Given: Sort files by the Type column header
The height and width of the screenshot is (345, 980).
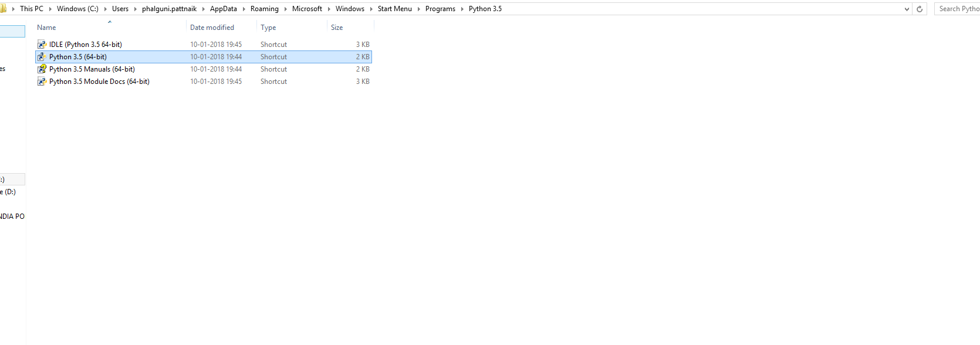Looking at the screenshot, I should pyautogui.click(x=268, y=28).
